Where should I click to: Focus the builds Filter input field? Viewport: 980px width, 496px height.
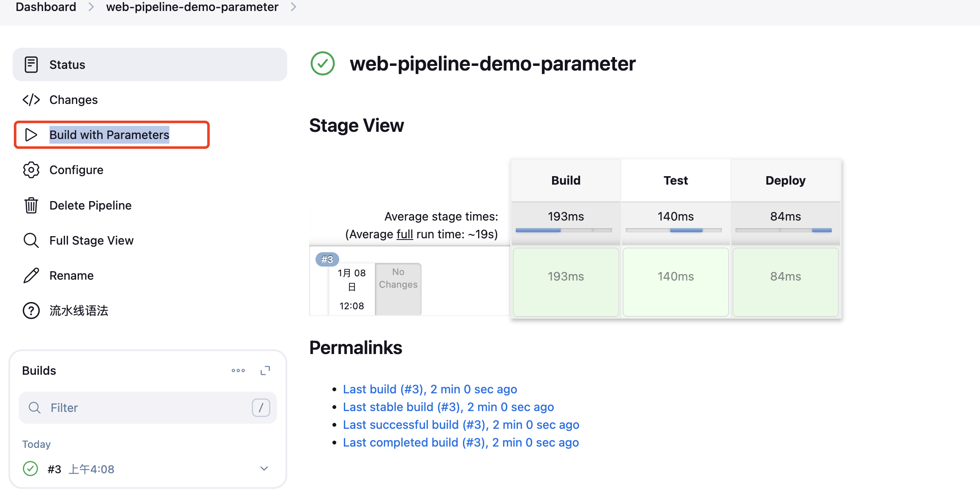(x=148, y=408)
